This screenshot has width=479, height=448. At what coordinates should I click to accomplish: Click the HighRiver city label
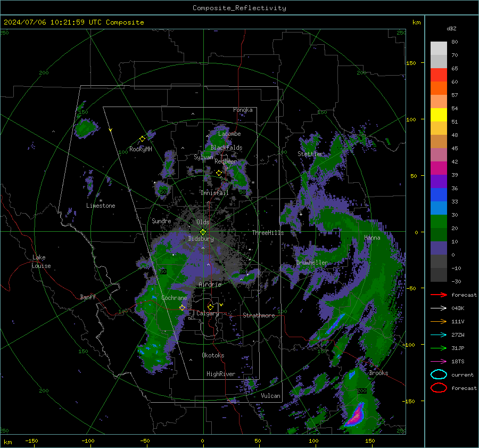(x=221, y=374)
